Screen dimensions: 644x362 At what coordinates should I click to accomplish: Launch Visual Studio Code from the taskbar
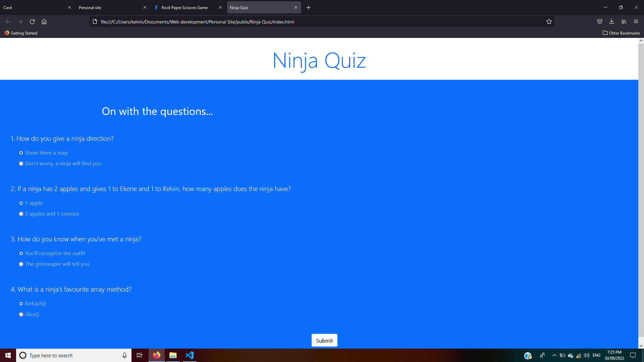190,355
